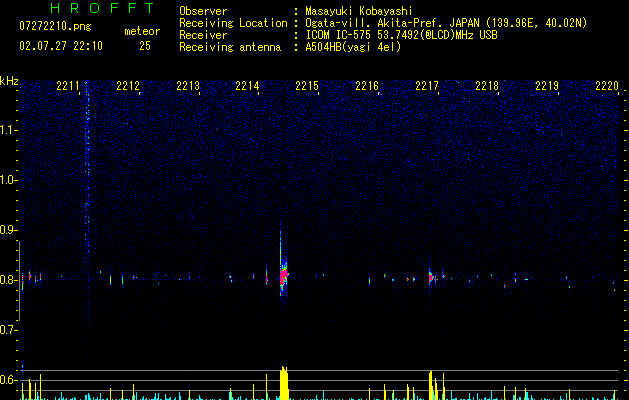Click the 0.7 kHz frequency label

pos(9,330)
